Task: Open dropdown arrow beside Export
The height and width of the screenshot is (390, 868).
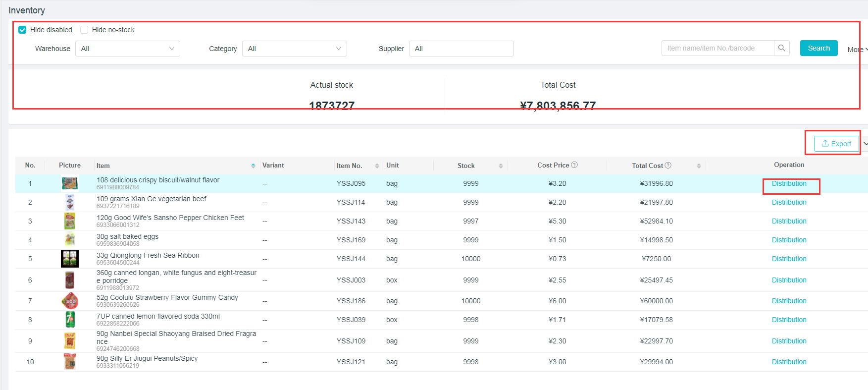Action: coord(865,144)
